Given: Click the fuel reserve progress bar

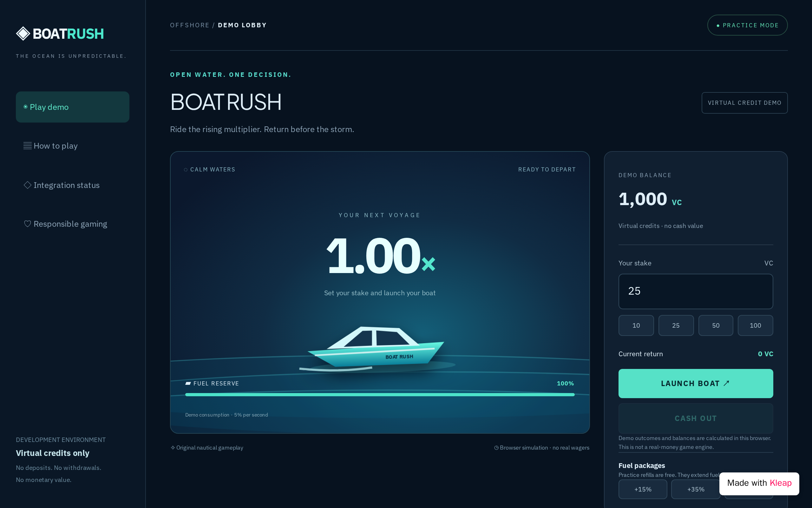Looking at the screenshot, I should point(380,394).
